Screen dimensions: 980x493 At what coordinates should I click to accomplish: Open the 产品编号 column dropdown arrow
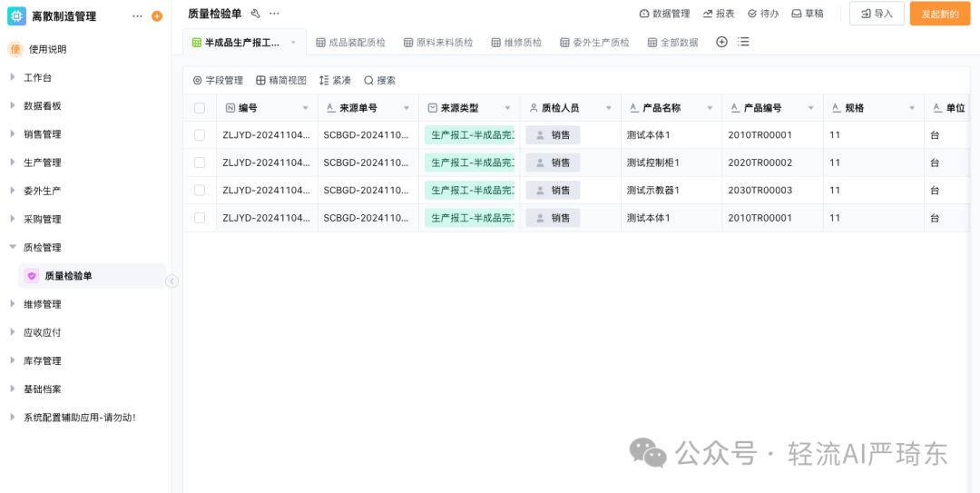[x=811, y=108]
